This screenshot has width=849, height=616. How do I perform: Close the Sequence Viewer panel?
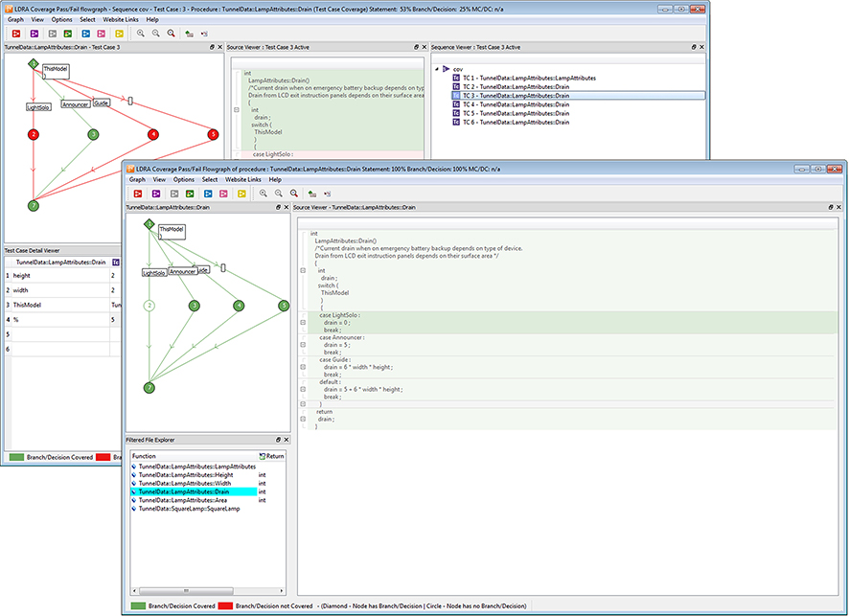coord(701,47)
